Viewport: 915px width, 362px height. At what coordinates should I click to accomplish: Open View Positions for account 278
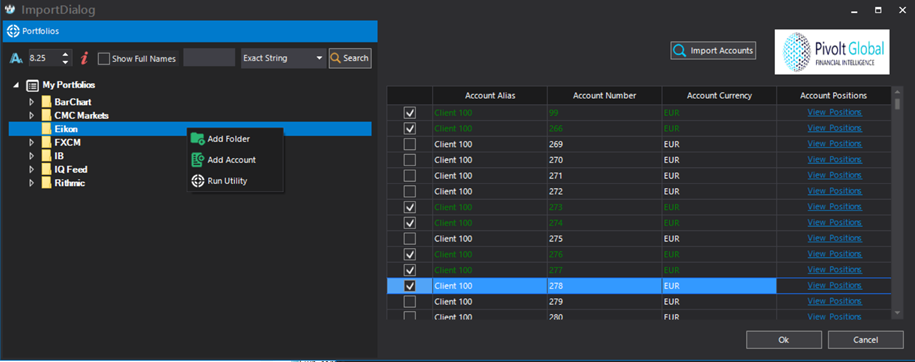(834, 286)
